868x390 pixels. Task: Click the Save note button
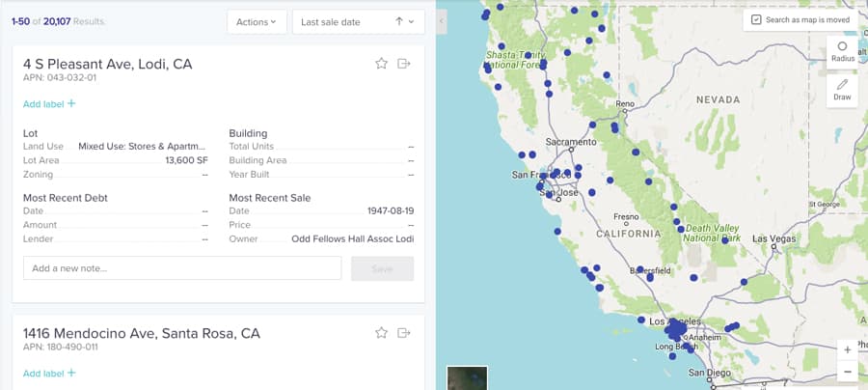(x=382, y=268)
